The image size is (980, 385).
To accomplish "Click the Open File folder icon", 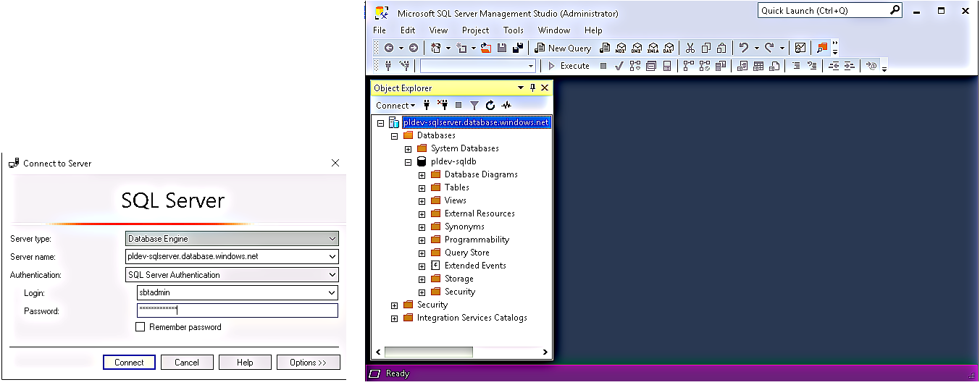I will point(486,48).
